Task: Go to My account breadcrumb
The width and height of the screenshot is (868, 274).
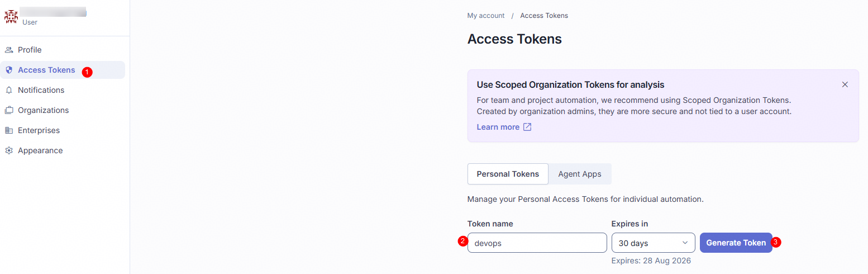Action: coord(486,16)
